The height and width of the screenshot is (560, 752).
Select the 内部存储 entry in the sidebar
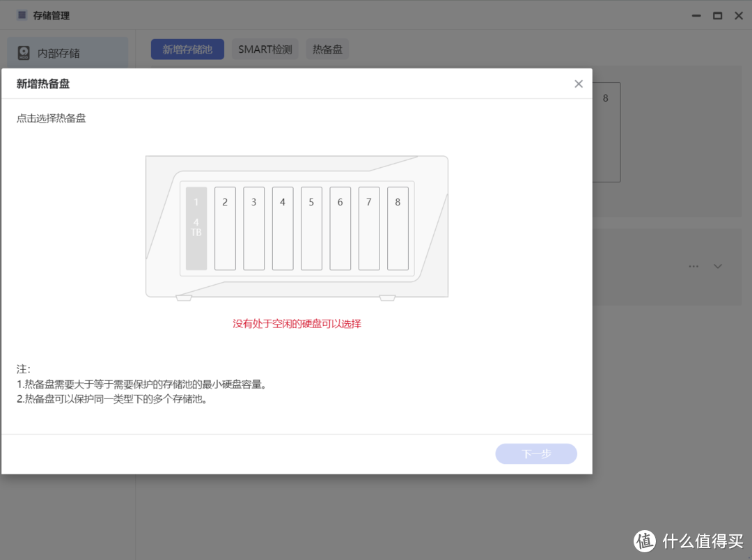point(66,51)
